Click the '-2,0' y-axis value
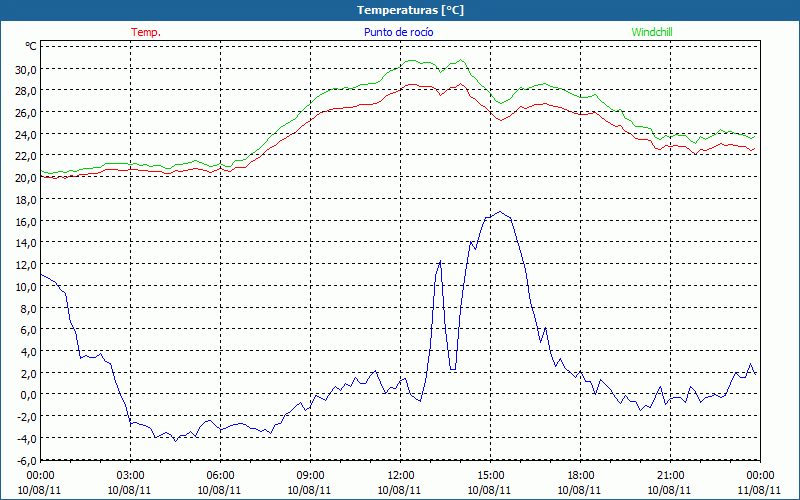 pyautogui.click(x=27, y=417)
